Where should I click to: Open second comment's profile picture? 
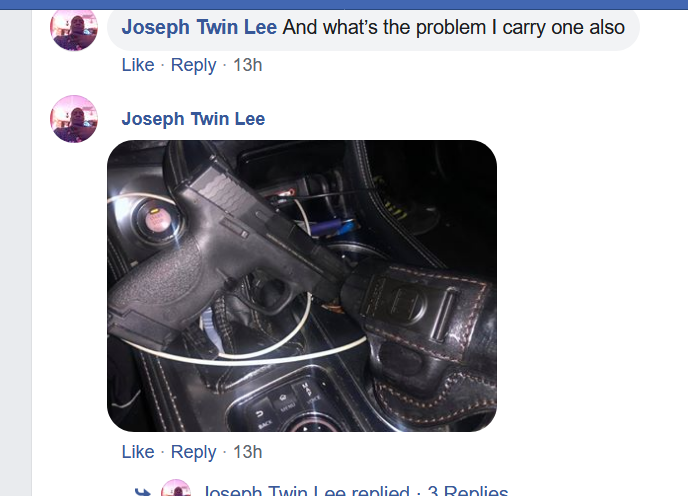(x=74, y=119)
